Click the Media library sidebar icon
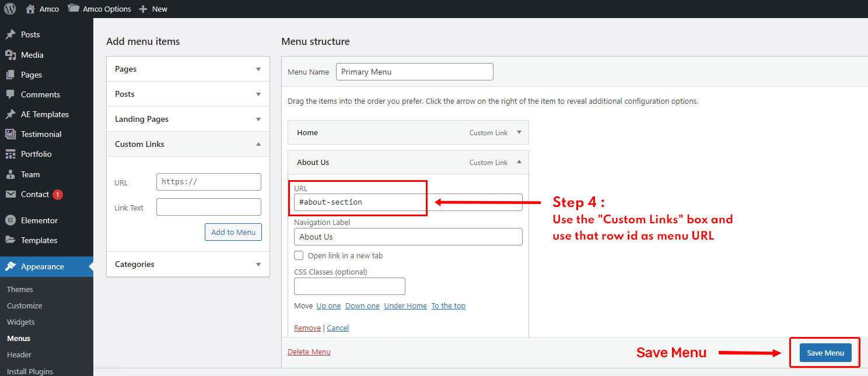Screen dimensions: 868x376 coord(10,55)
